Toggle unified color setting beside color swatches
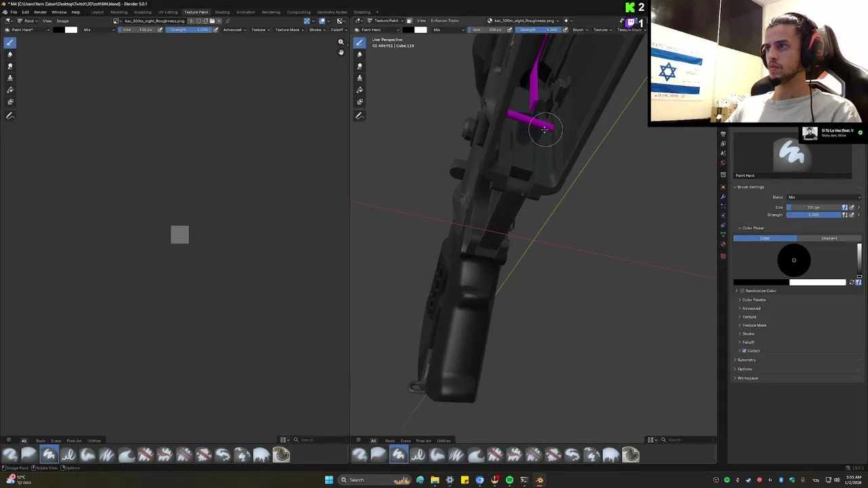This screenshot has width=868, height=488. (x=859, y=282)
